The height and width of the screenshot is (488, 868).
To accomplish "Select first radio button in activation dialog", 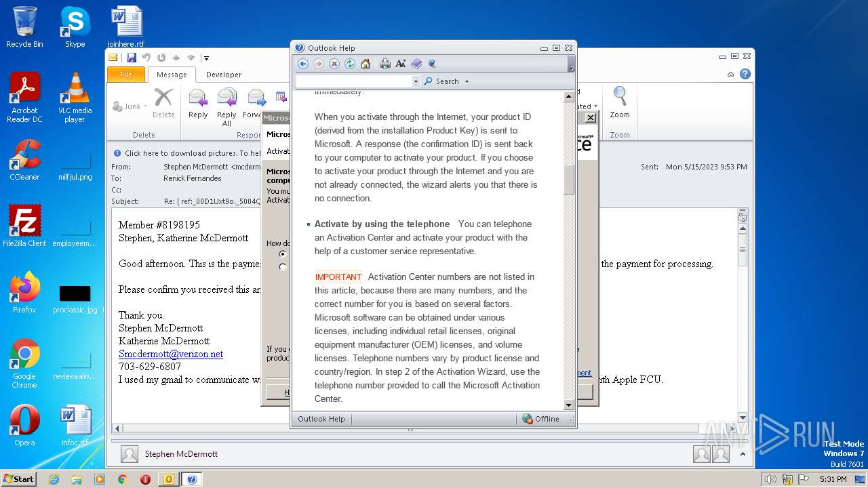I will (283, 254).
